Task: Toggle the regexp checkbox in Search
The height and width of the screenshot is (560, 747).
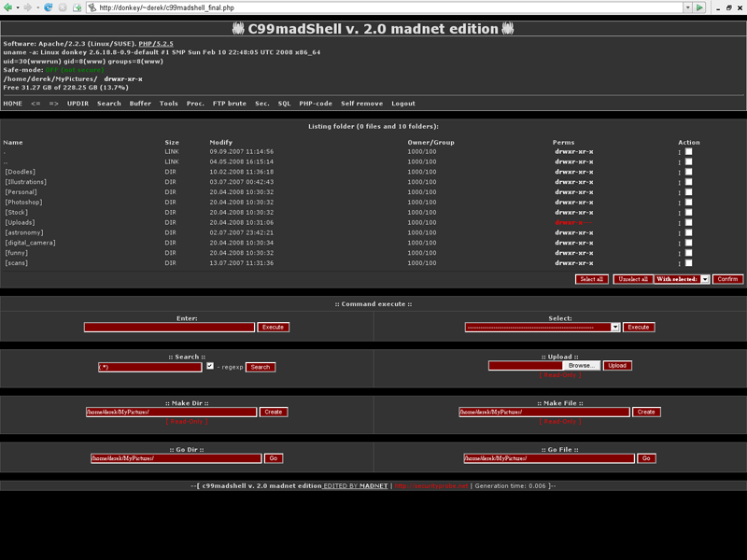Action: pos(210,366)
